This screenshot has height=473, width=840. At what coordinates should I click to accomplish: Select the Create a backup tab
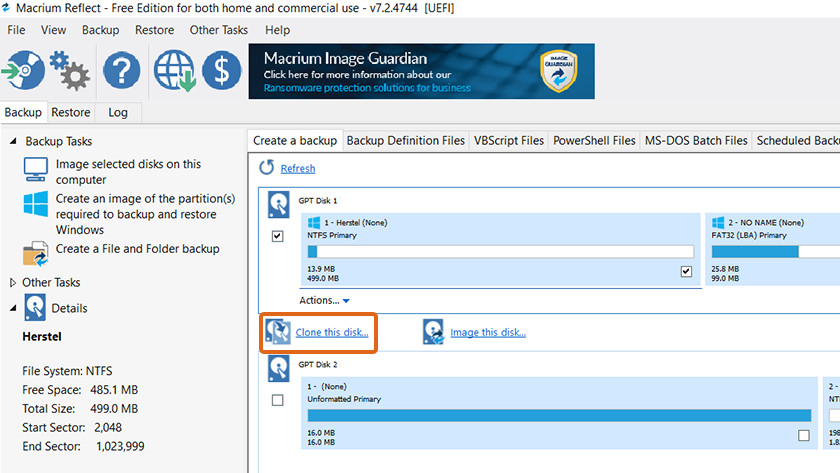[x=295, y=140]
